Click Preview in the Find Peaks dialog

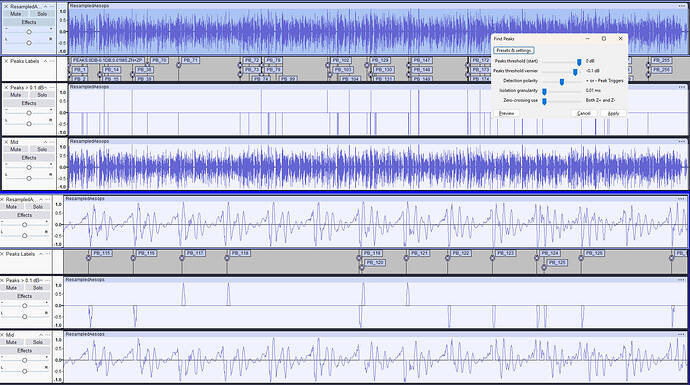point(506,114)
